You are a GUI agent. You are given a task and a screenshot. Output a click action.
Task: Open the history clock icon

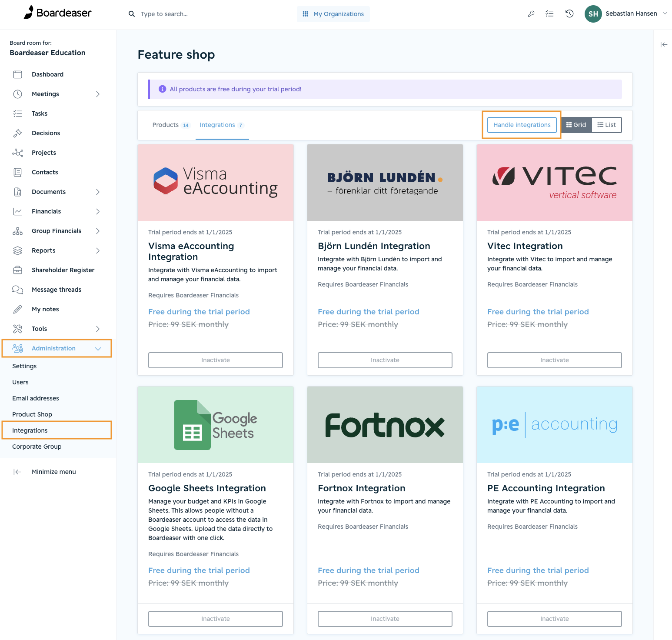pyautogui.click(x=569, y=14)
